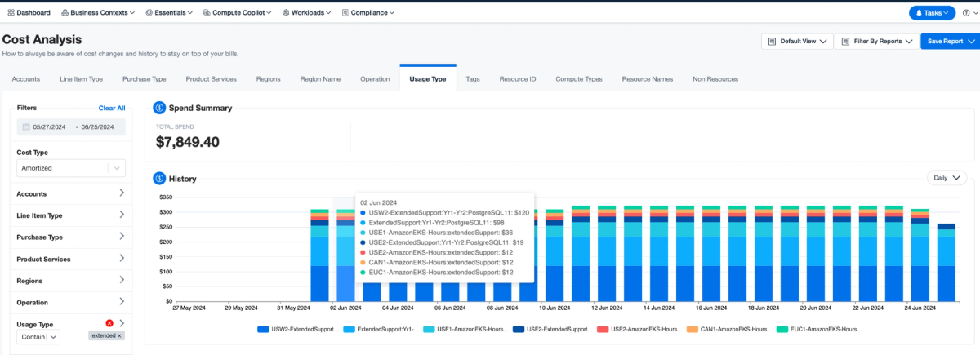Click the Save Report button
The width and height of the screenshot is (980, 355).
(x=947, y=41)
